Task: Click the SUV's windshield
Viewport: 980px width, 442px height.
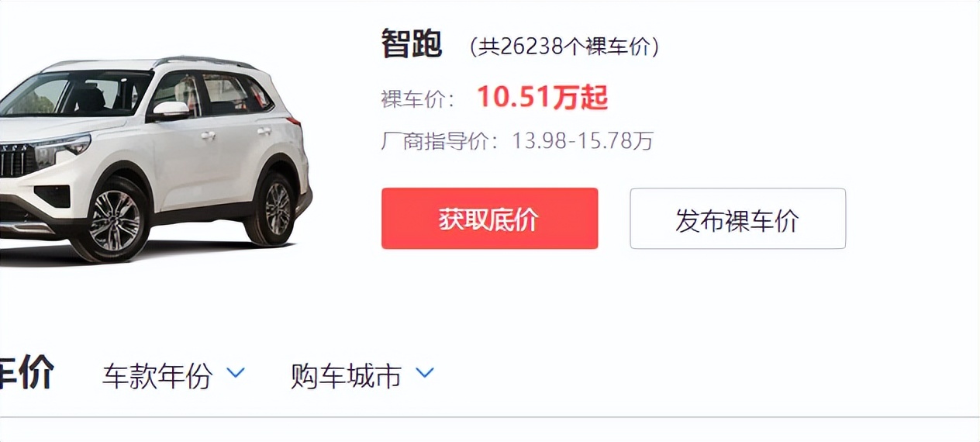Action: tap(78, 93)
